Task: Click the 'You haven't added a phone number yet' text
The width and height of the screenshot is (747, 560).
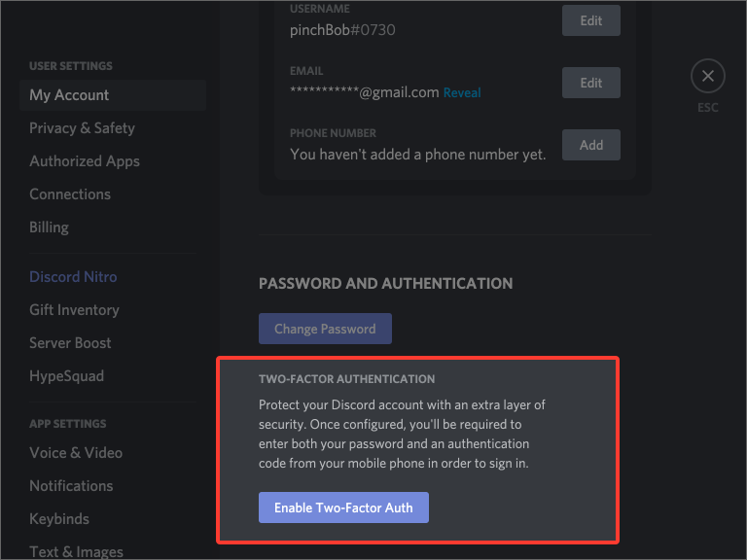Action: pos(418,155)
